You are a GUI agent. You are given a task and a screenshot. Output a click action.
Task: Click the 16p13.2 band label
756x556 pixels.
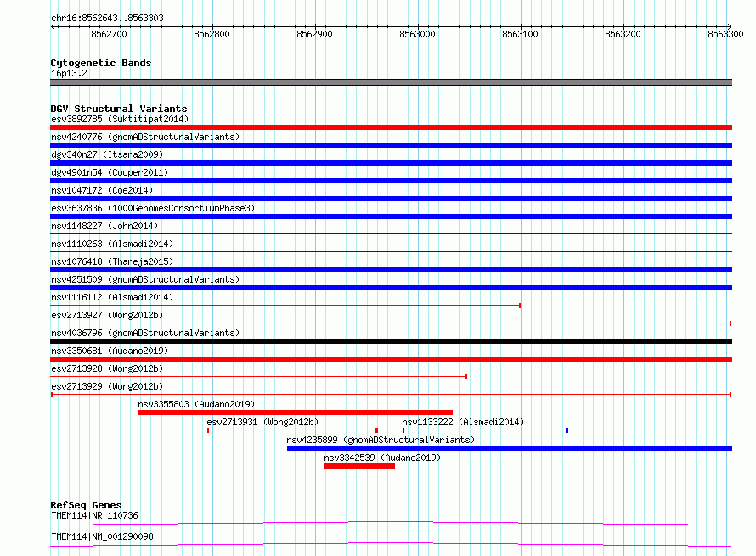(x=69, y=73)
